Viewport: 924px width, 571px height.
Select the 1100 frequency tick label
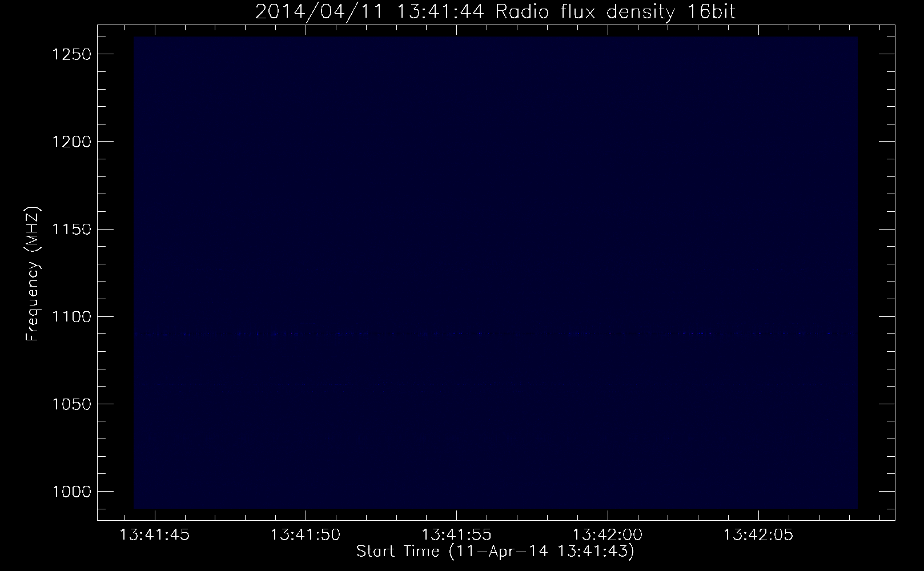pyautogui.click(x=71, y=317)
